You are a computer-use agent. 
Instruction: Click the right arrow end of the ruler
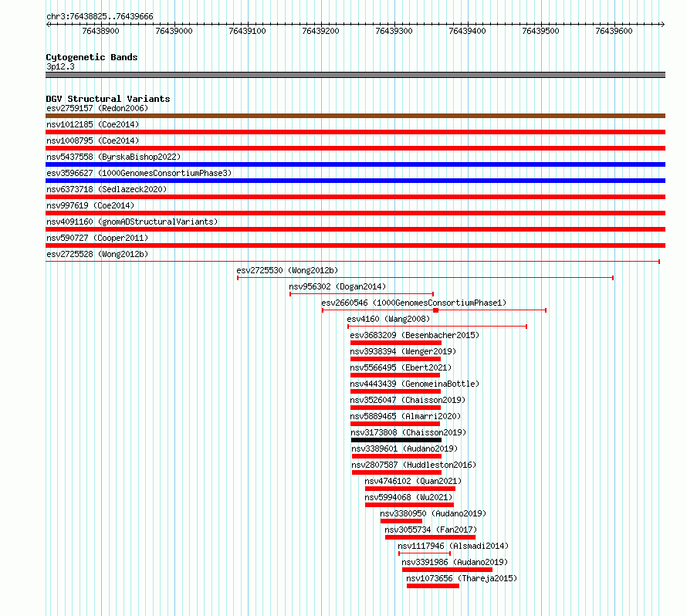tap(662, 25)
